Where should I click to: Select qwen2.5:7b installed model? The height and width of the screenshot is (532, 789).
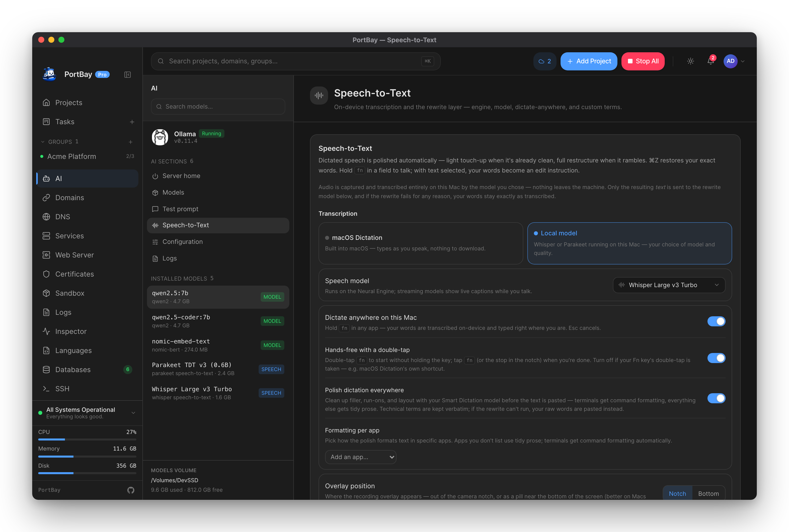click(218, 297)
